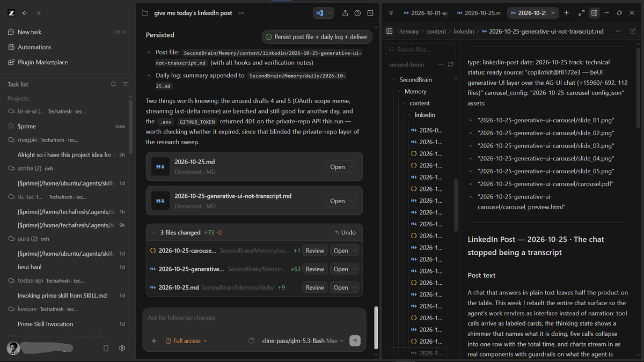Collapse the 3 files changed section
Viewport: 644px width, 362px height.
click(x=154, y=233)
